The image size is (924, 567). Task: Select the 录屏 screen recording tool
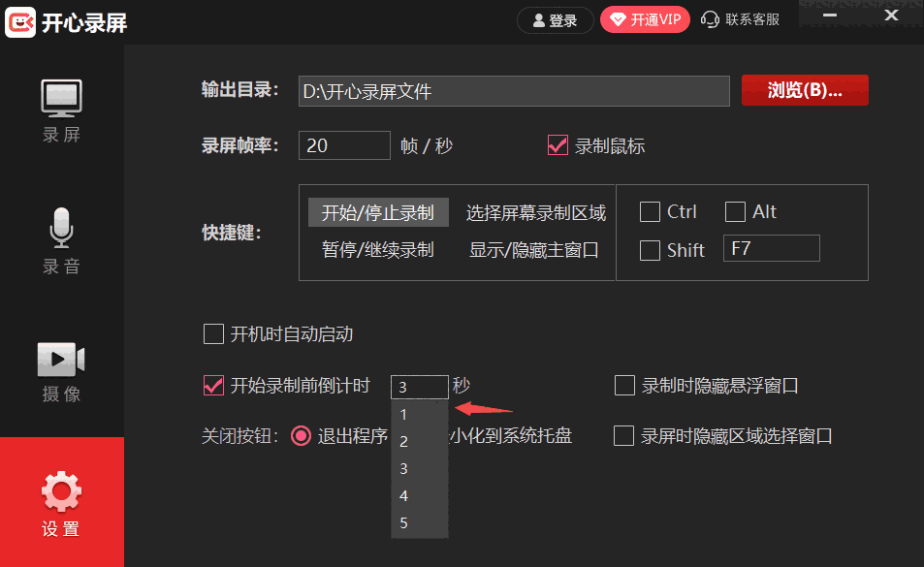(61, 110)
